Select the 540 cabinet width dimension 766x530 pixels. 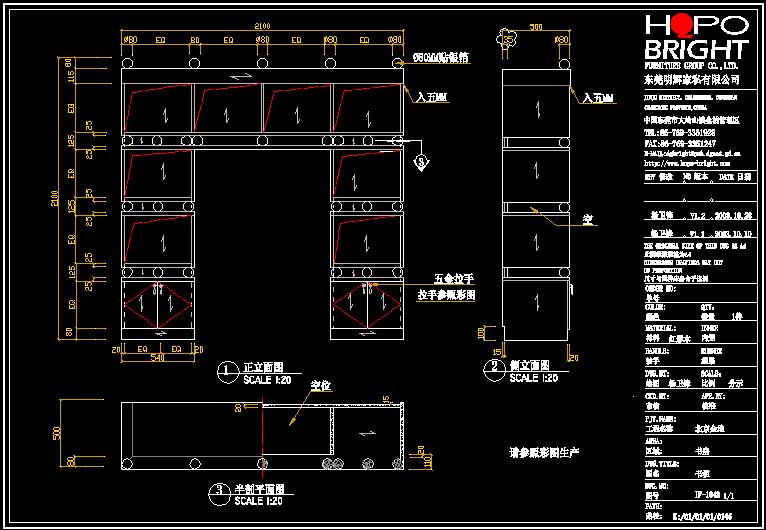point(157,358)
